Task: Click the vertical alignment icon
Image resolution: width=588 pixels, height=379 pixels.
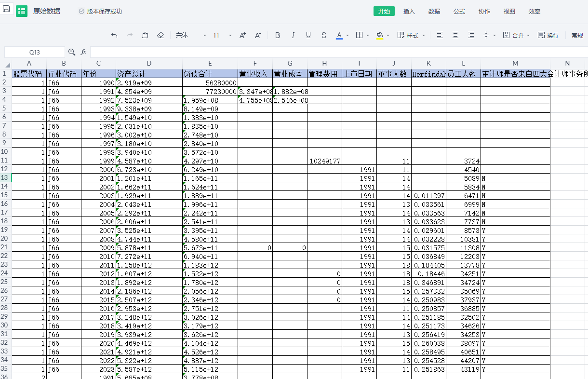Action: pyautogui.click(x=486, y=35)
